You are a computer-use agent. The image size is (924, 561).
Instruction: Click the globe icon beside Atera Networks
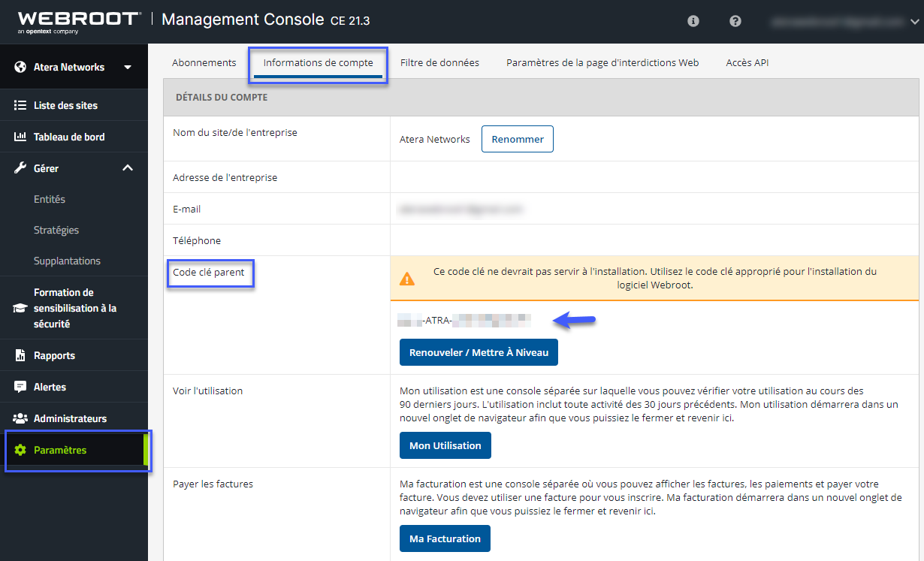[20, 67]
